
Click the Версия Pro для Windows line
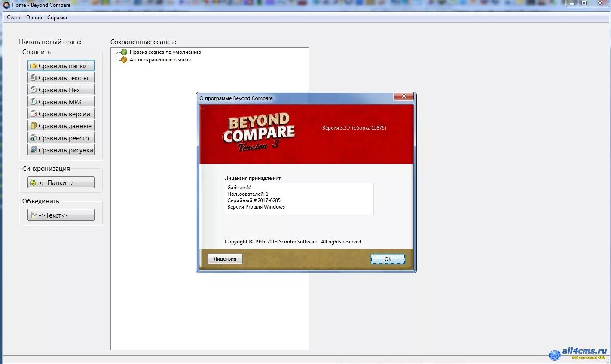pos(256,207)
